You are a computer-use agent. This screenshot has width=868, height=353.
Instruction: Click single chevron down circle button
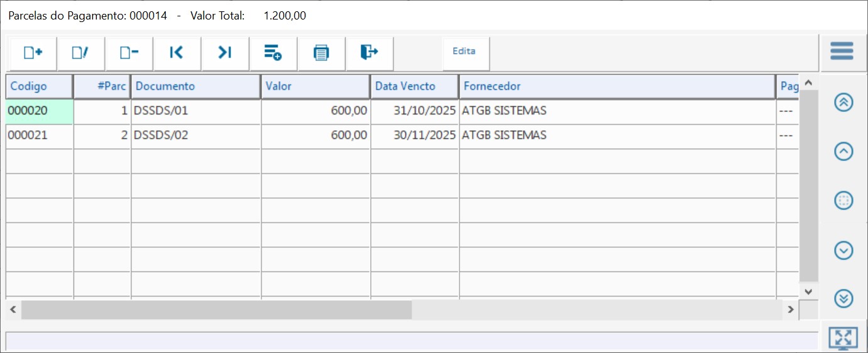pyautogui.click(x=843, y=250)
